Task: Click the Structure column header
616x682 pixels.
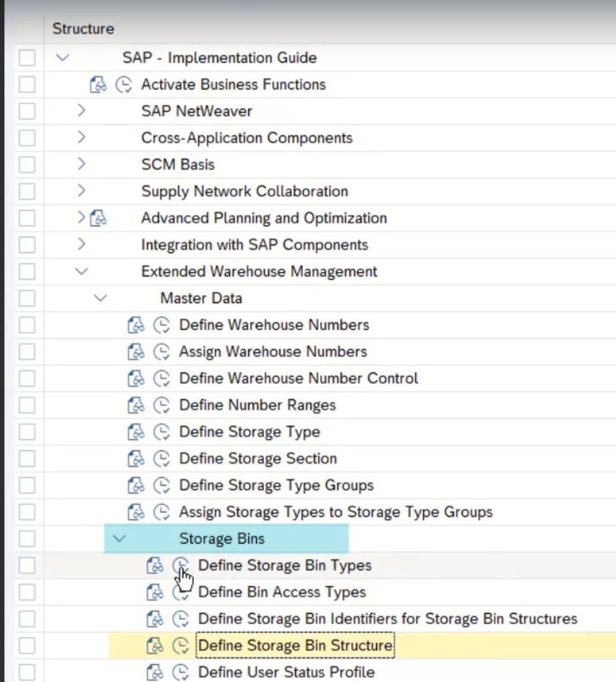Action: pos(83,29)
